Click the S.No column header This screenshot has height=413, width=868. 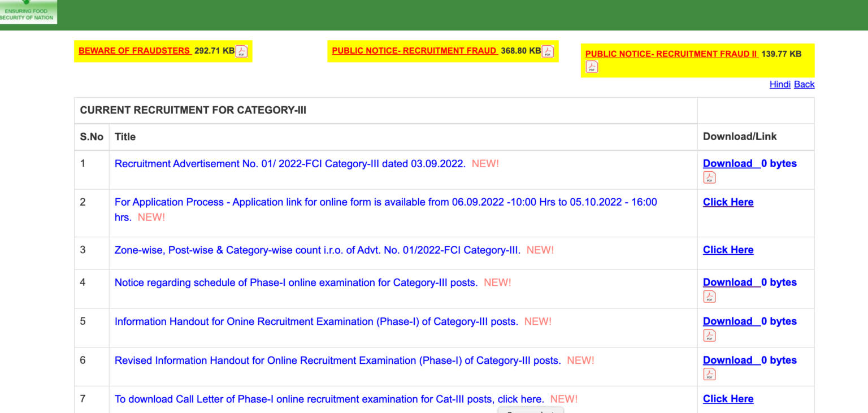coord(92,137)
